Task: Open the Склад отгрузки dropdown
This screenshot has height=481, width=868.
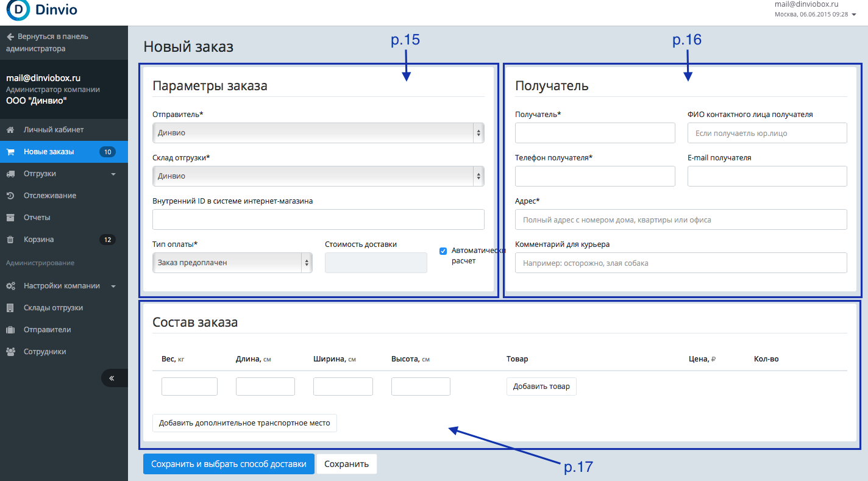Action: pos(318,176)
